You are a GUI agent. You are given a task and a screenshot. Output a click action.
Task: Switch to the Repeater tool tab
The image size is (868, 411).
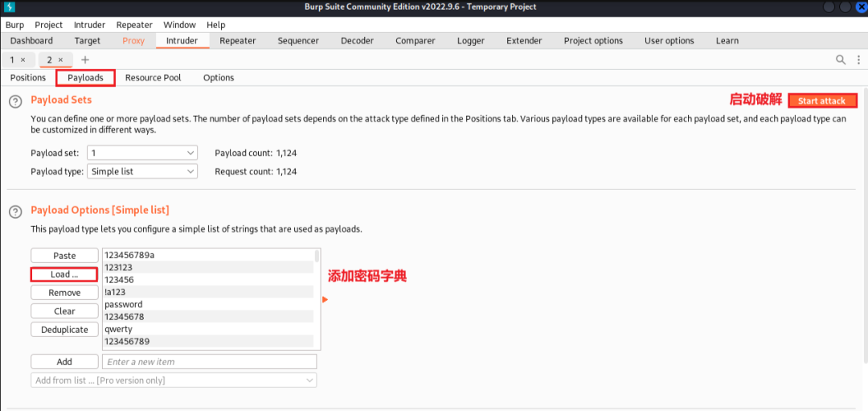pyautogui.click(x=237, y=41)
